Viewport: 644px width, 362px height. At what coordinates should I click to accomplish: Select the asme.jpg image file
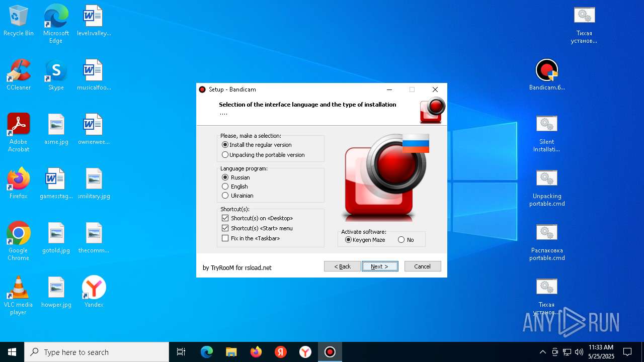click(x=56, y=129)
